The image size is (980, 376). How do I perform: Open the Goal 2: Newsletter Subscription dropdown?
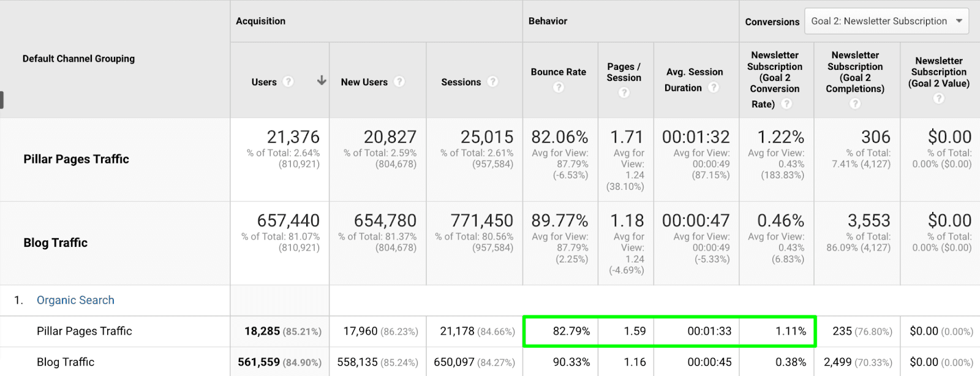tap(886, 21)
